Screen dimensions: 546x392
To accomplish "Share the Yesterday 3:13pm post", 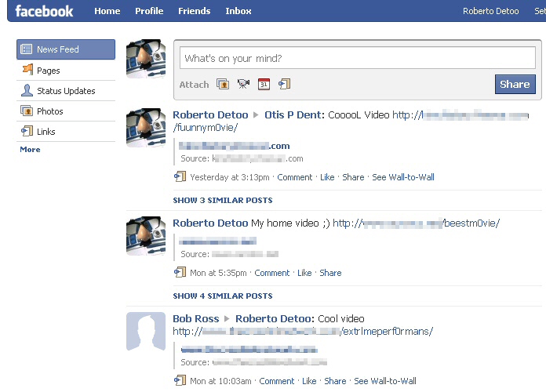I will [x=353, y=177].
